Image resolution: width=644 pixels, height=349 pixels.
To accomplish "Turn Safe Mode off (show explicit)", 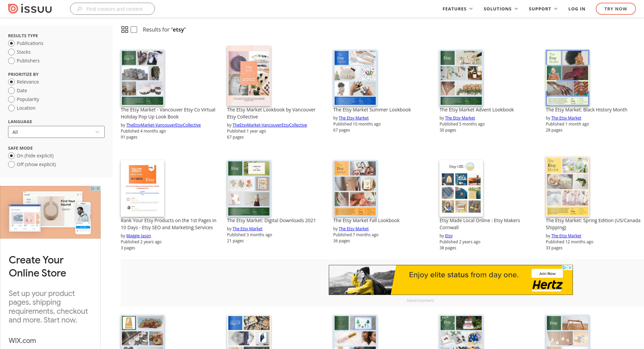I will tap(11, 164).
